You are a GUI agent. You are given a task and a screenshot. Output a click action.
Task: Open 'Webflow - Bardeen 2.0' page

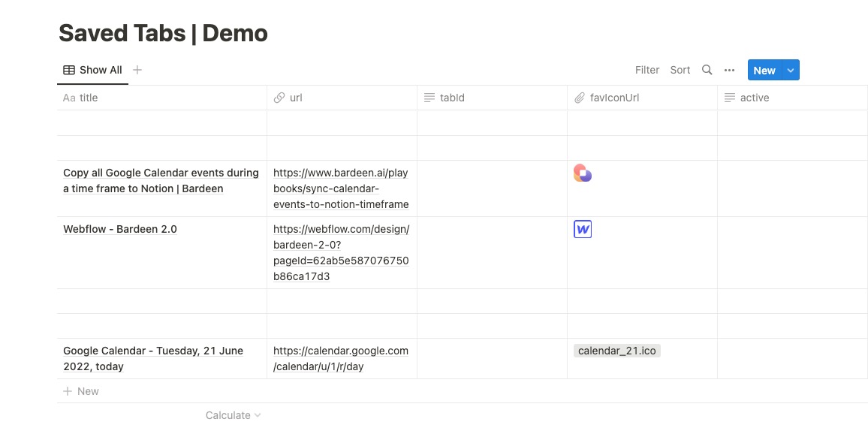point(120,229)
